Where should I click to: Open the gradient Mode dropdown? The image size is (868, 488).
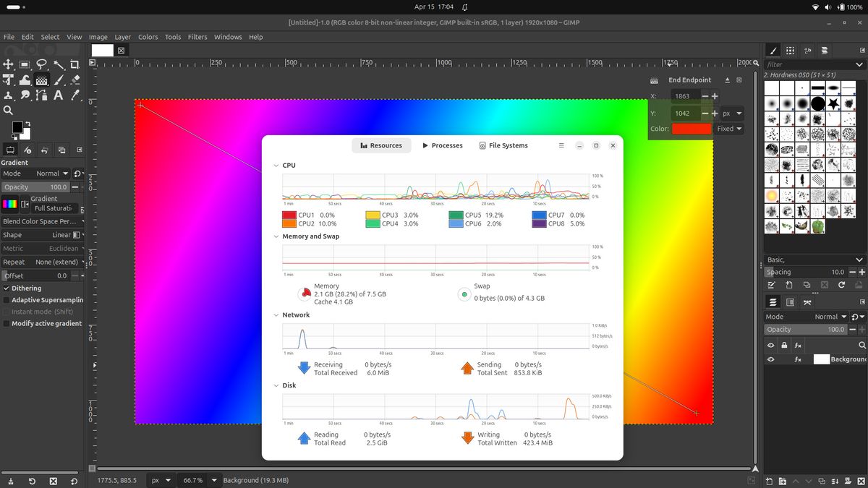[x=52, y=174]
